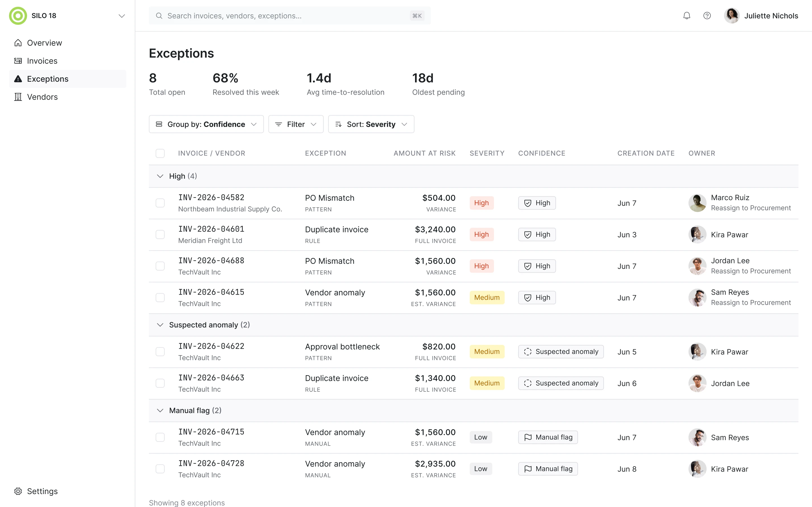Click Juliette Nichols profile avatar
The height and width of the screenshot is (507, 812).
point(731,16)
